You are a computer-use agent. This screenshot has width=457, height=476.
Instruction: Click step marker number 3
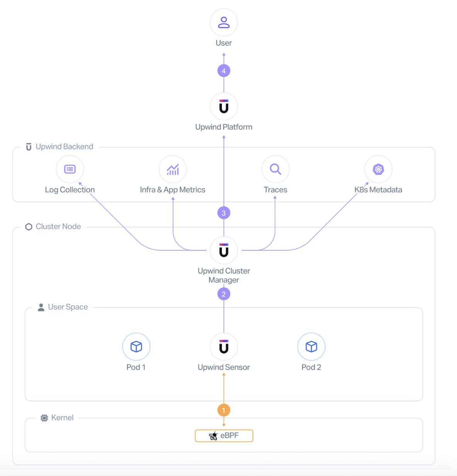(224, 213)
